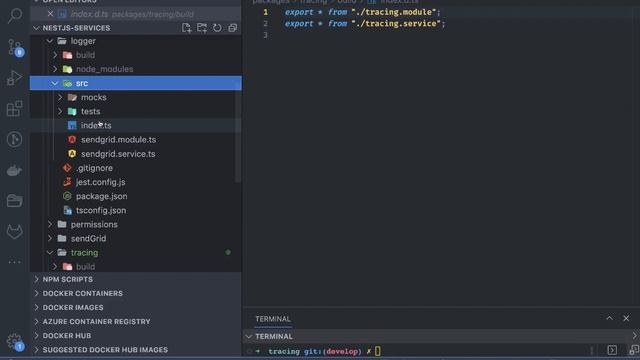Open the Extensions view
The width and height of the screenshot is (640, 360).
[15, 109]
